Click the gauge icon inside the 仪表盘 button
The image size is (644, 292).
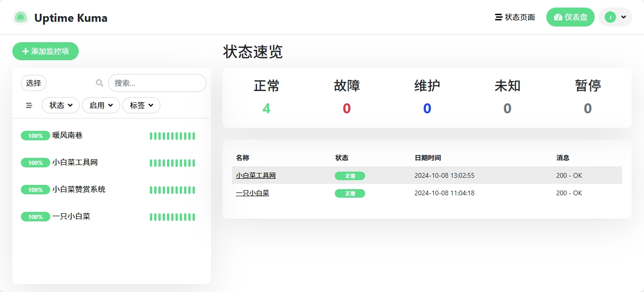(559, 17)
